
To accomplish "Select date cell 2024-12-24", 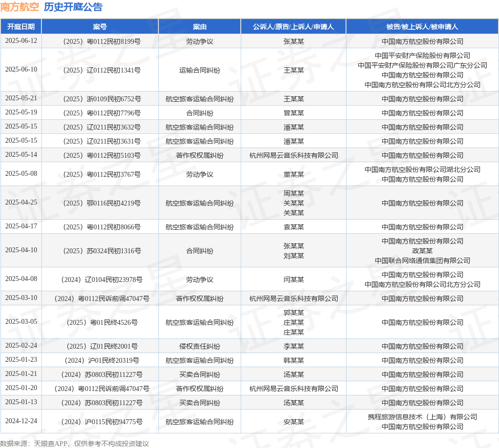I will tap(21, 421).
